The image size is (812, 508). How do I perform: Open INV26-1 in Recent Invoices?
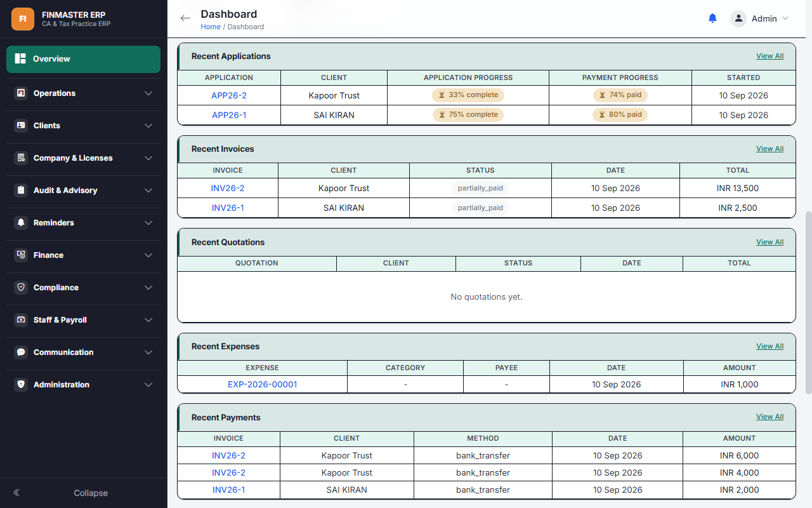point(228,208)
